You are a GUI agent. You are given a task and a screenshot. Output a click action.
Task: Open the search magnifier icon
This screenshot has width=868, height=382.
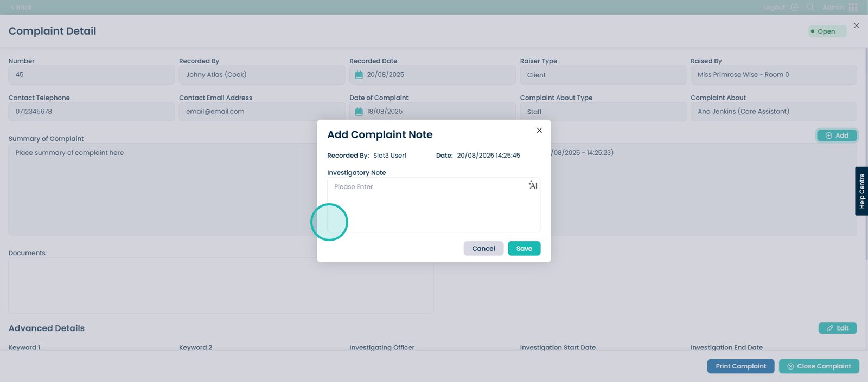810,7
